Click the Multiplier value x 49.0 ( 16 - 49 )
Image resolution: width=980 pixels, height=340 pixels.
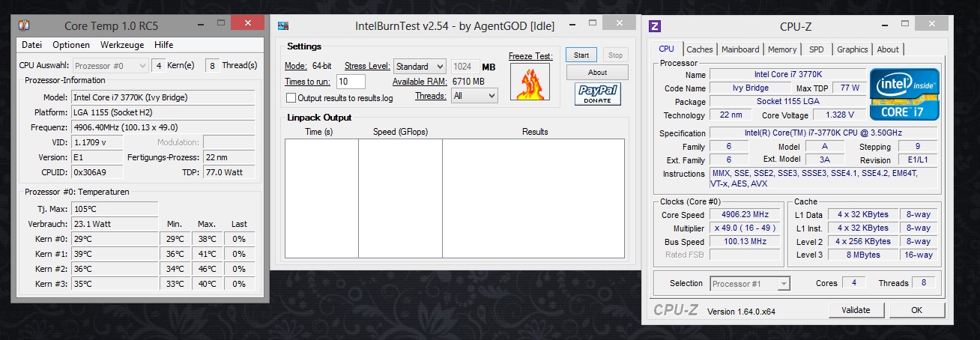coord(745,228)
